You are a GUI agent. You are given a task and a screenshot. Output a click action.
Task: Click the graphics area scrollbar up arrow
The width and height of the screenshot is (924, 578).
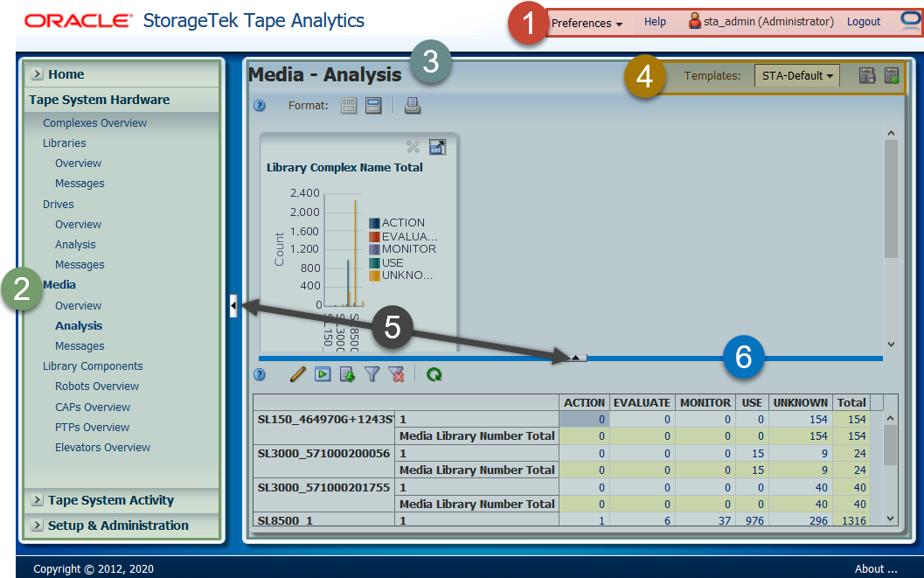pyautogui.click(x=891, y=133)
